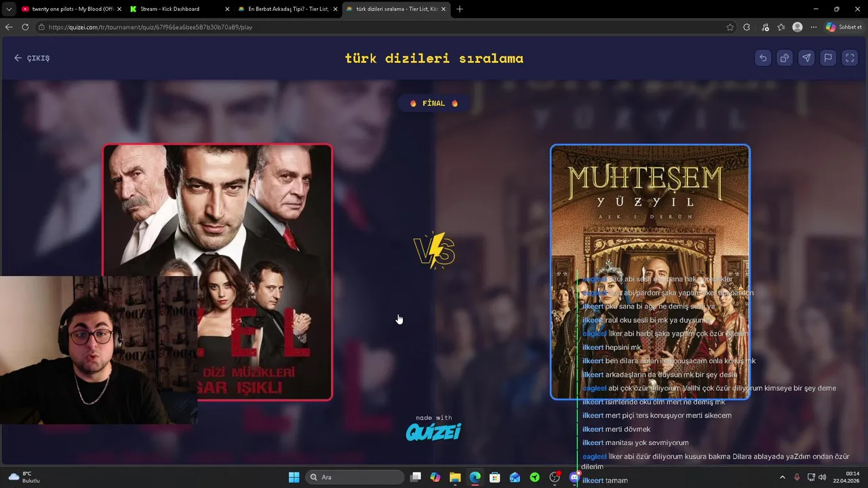
Task: Close the Kick Dashboard tab
Action: click(x=227, y=9)
